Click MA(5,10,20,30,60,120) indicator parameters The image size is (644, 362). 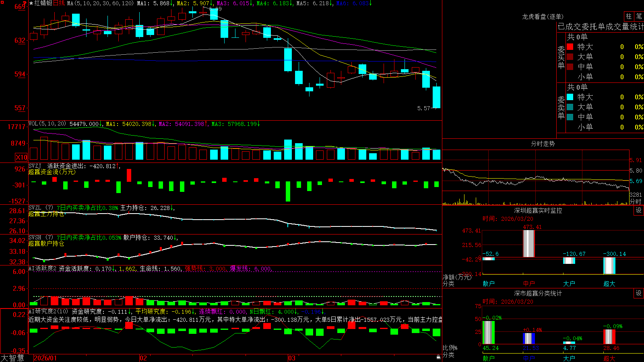(100, 3)
